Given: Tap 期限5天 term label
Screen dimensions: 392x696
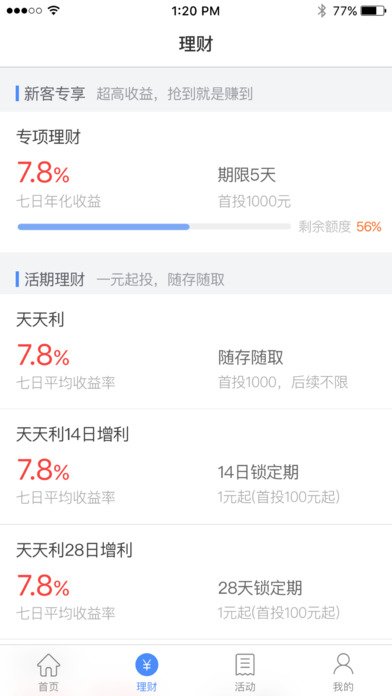Looking at the screenshot, I should (247, 175).
